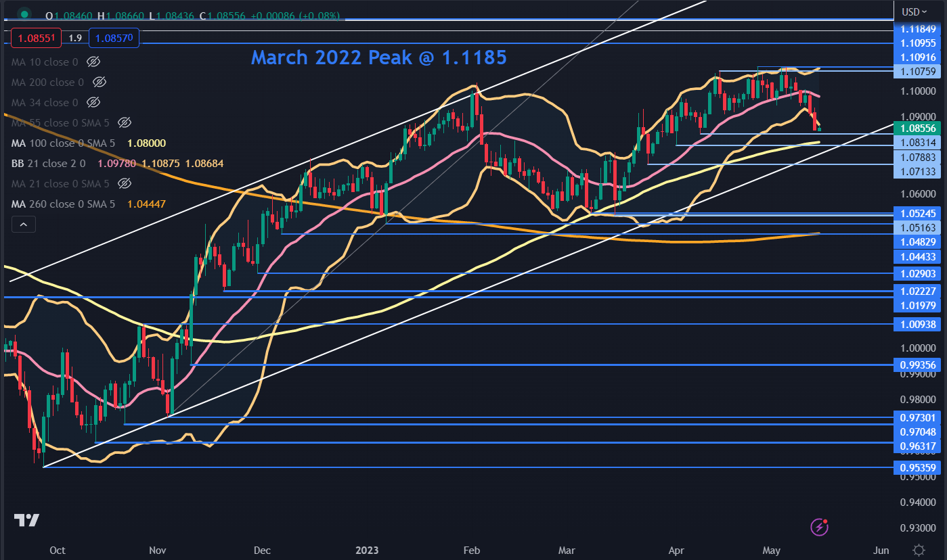Click the TradingView logo
Screen dimensions: 947x560
click(x=27, y=520)
